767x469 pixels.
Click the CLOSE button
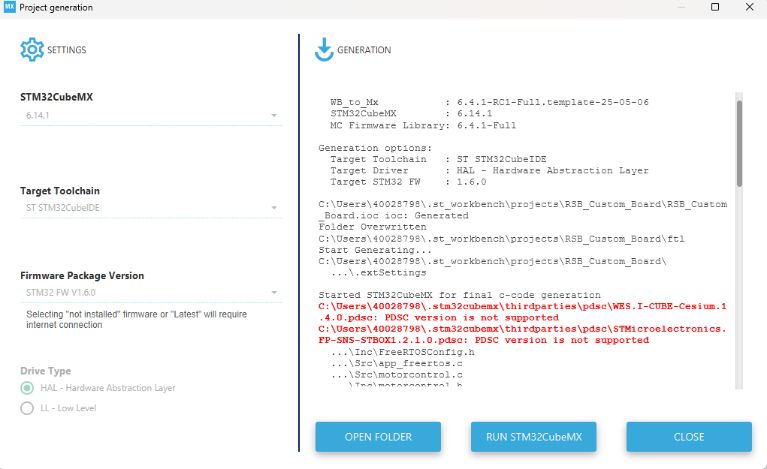[689, 437]
